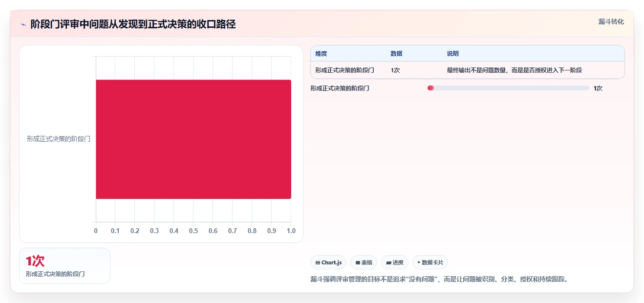This screenshot has width=644, height=303.
Task: Click the lightning icon beside the title
Action: 23,24
